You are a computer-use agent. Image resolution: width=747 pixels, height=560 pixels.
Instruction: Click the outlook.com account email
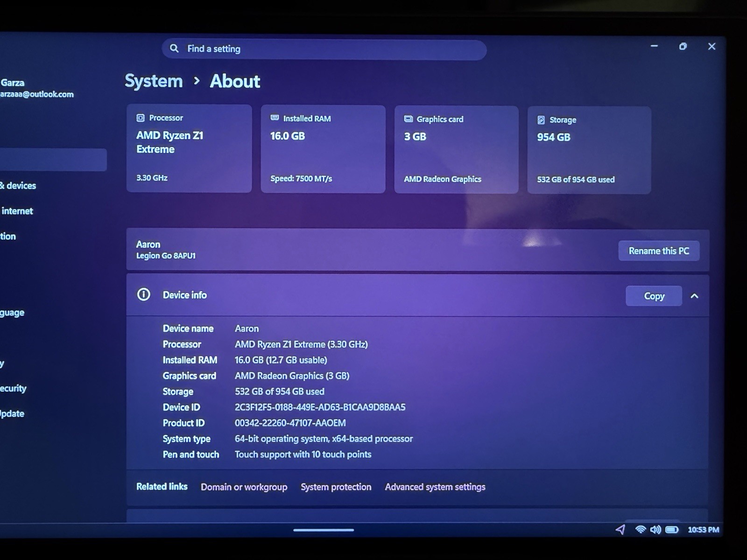coord(37,94)
